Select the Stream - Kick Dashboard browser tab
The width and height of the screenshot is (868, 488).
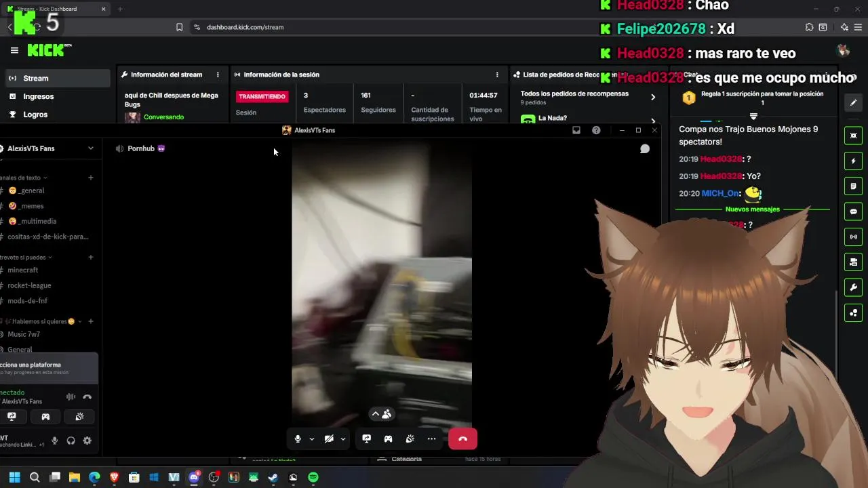[x=56, y=9]
